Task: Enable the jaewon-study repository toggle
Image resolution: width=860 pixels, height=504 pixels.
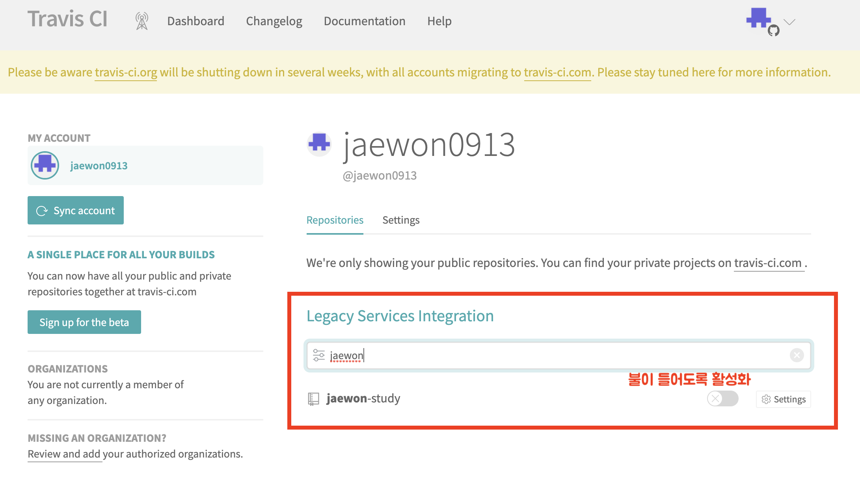Action: (x=722, y=398)
